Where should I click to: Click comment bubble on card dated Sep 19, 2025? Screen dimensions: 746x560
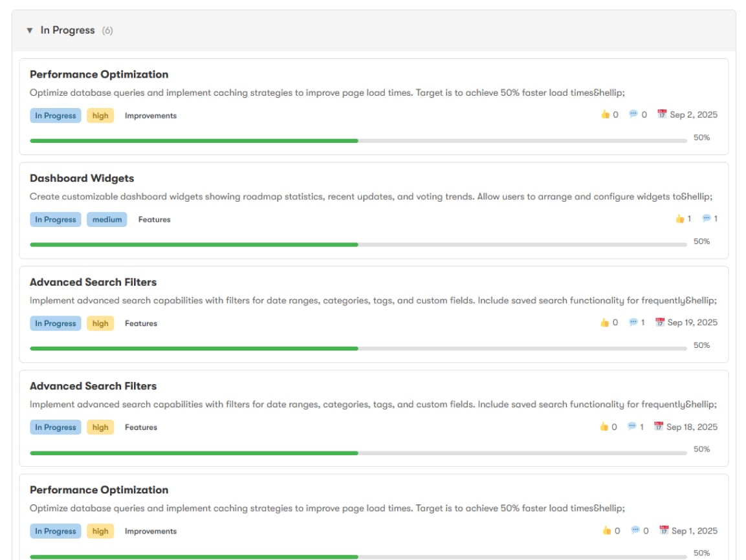(x=633, y=322)
